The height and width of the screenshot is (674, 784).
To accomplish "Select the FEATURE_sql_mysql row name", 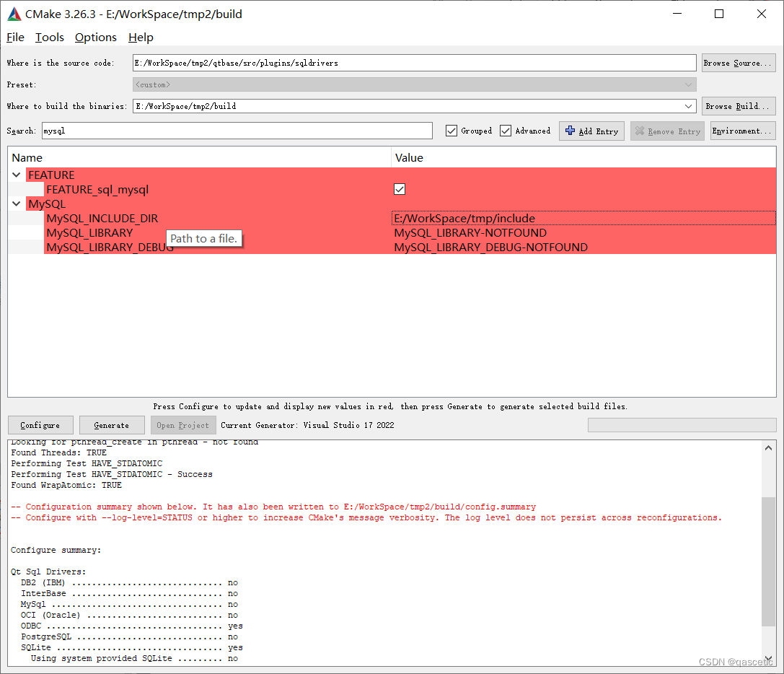I will pos(97,189).
